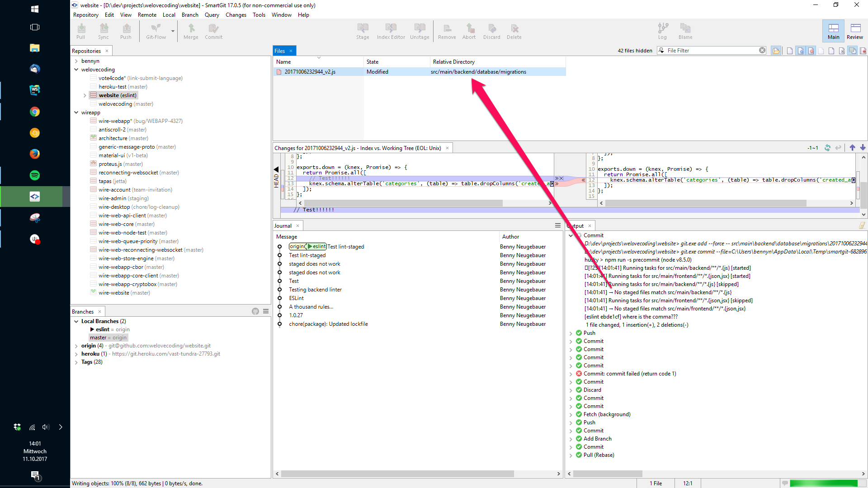Switch to the Review perspective
The height and width of the screenshot is (488, 868).
(855, 31)
